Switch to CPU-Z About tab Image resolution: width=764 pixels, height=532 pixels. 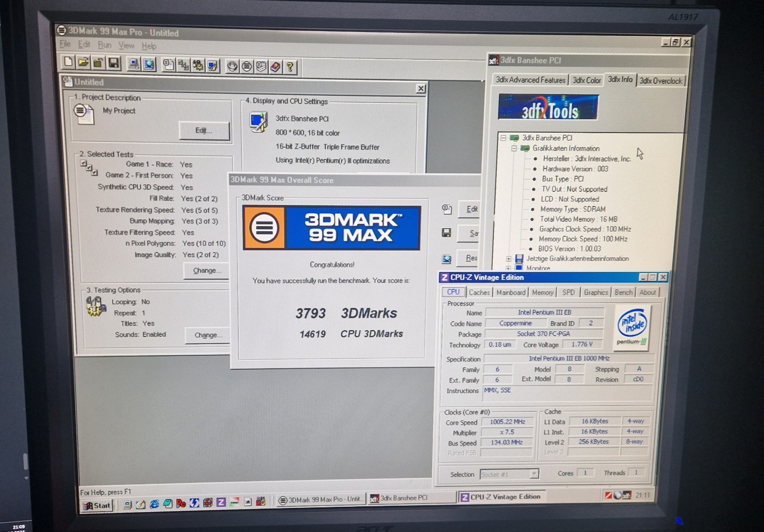point(647,292)
